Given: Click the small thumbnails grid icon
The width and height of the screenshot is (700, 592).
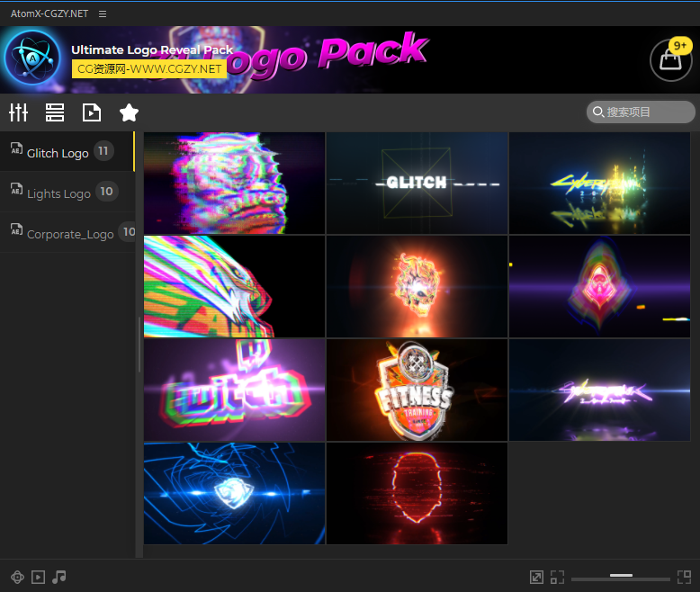Looking at the screenshot, I should [x=557, y=578].
